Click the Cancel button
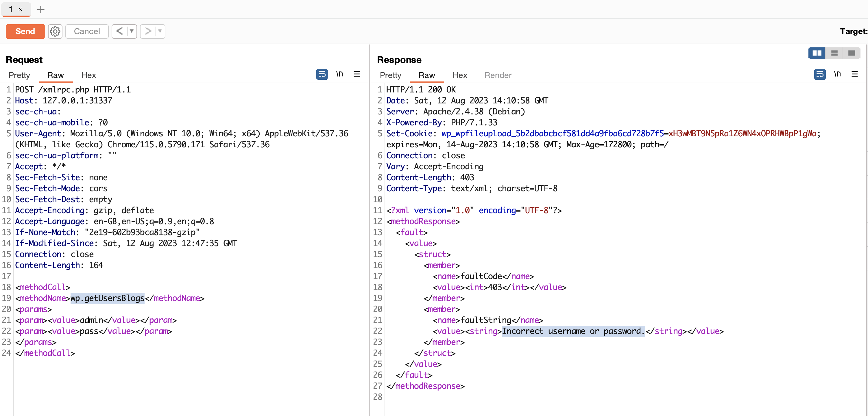The height and width of the screenshot is (416, 868). click(87, 31)
